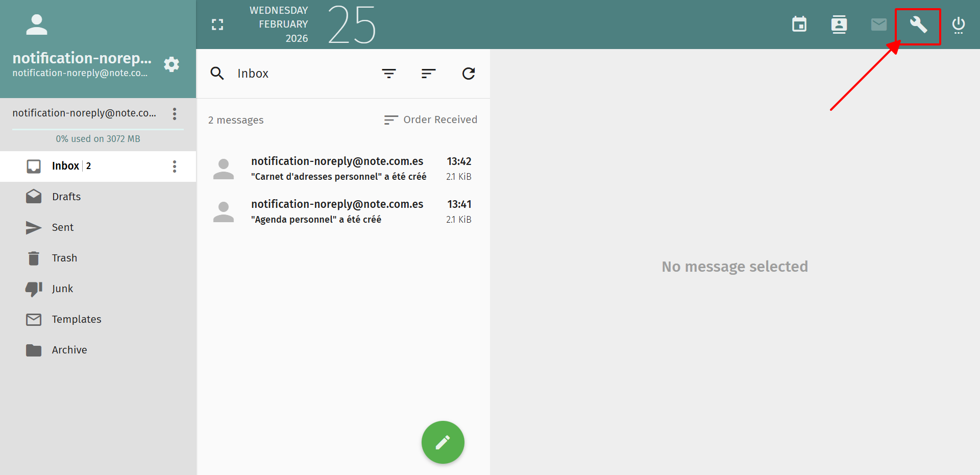This screenshot has height=475, width=980.
Task: Toggle the fullscreen expand icon
Action: [x=217, y=25]
